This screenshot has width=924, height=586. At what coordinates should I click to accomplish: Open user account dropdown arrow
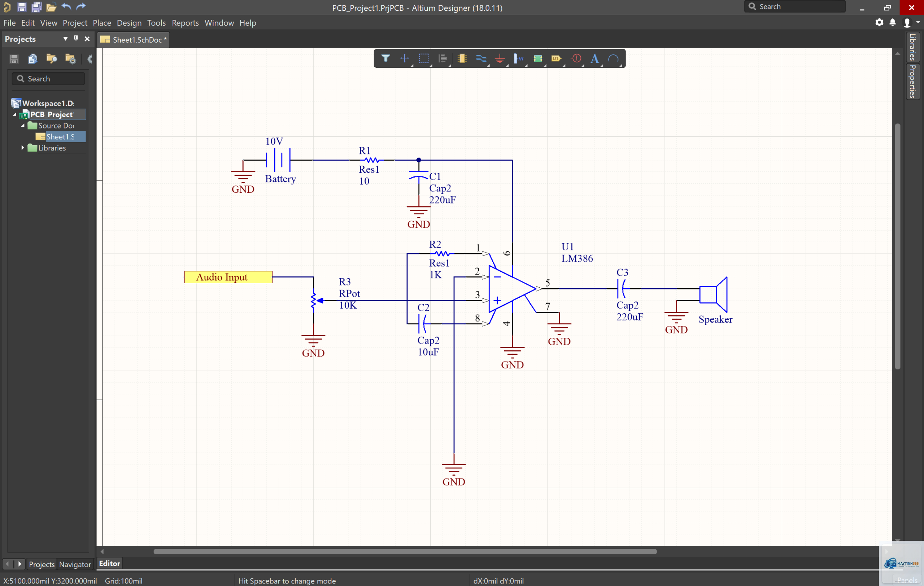coord(918,23)
